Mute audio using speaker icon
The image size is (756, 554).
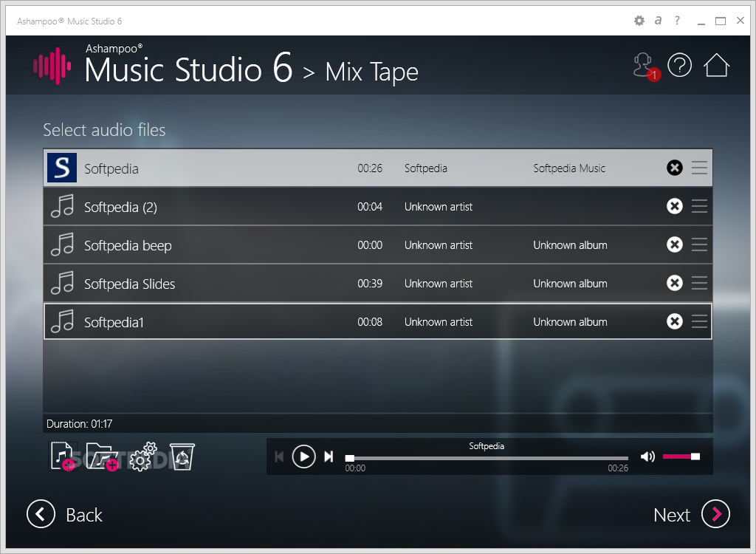coord(647,456)
